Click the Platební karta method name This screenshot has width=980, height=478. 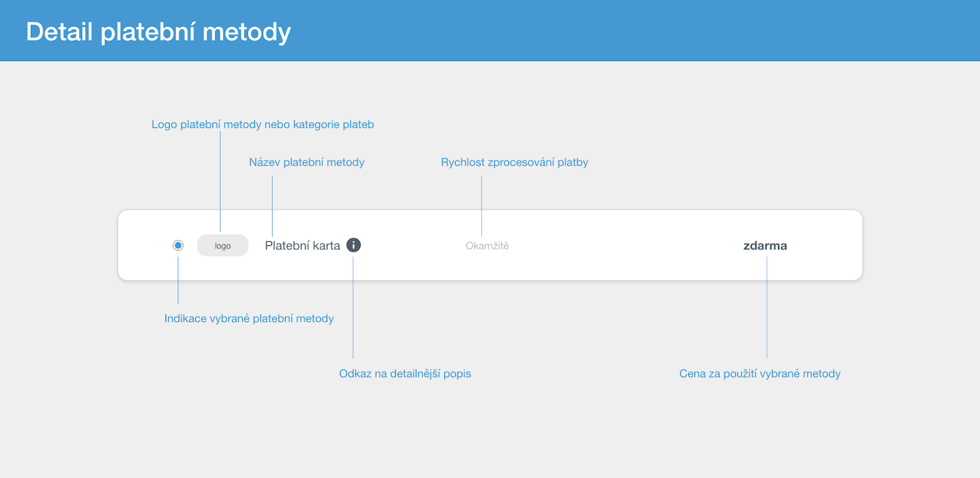coord(303,246)
